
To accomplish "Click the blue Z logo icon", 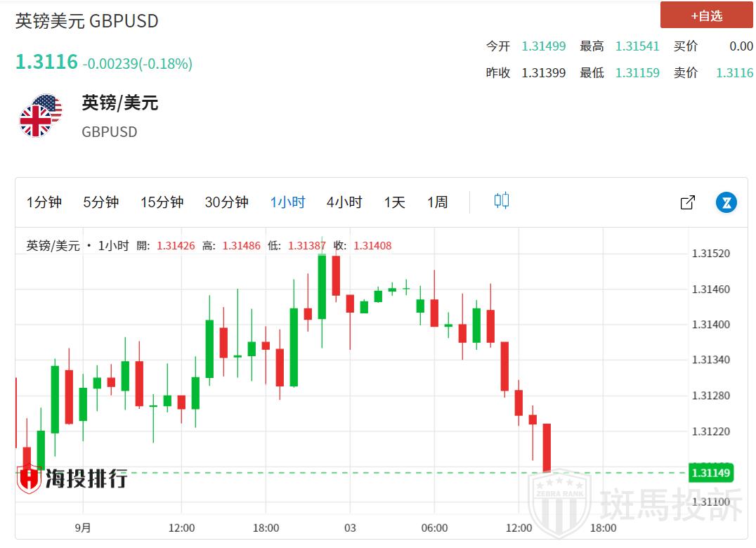I will click(726, 202).
